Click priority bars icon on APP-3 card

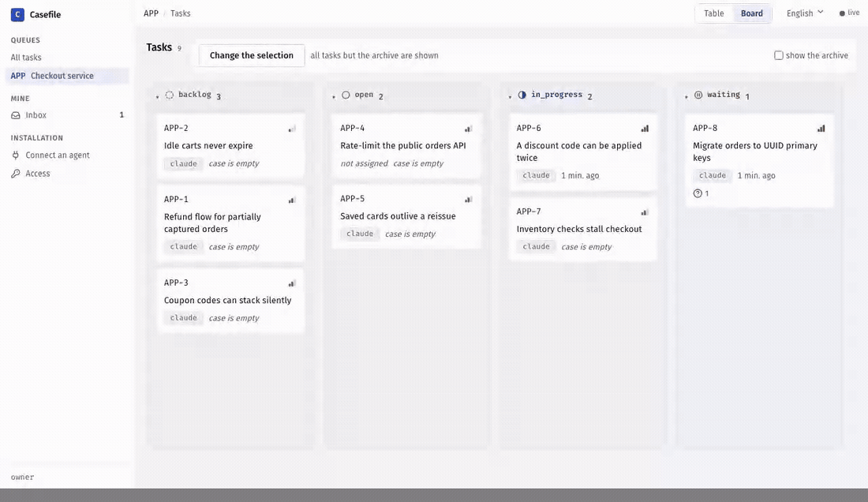pyautogui.click(x=292, y=283)
